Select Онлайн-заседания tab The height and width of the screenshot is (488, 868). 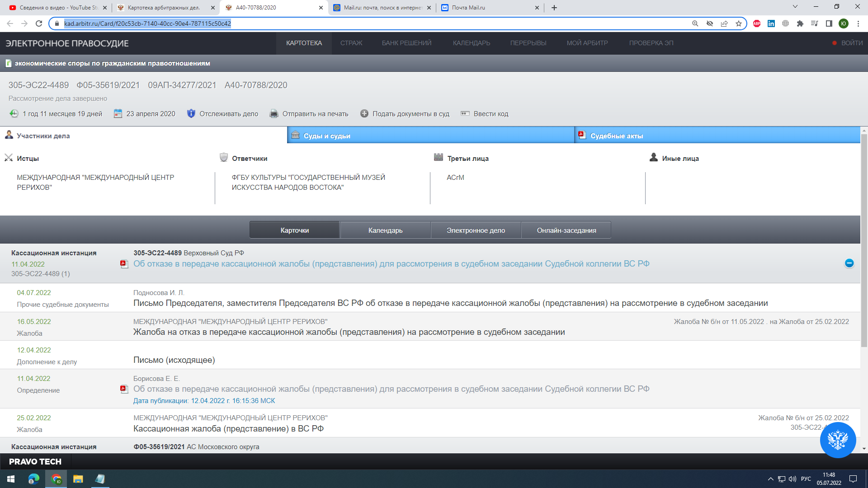(x=566, y=230)
